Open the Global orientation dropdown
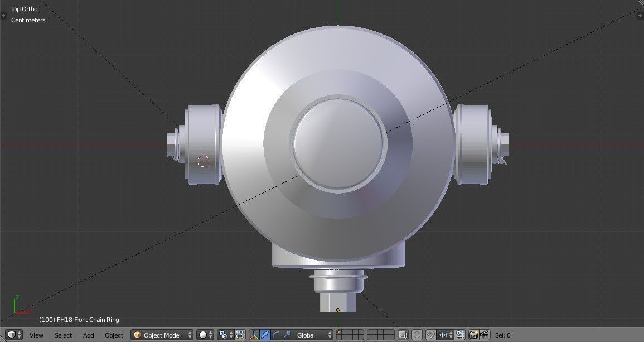Image resolution: width=644 pixels, height=342 pixels. click(313, 335)
